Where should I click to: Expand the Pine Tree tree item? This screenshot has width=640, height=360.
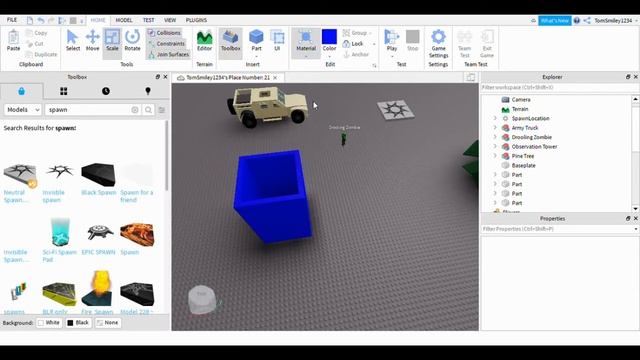[495, 156]
